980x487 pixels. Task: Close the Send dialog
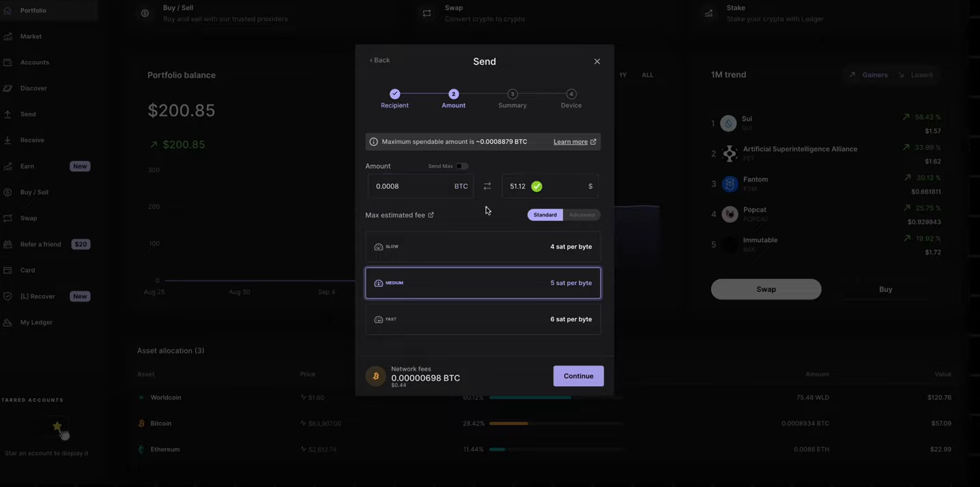click(597, 61)
